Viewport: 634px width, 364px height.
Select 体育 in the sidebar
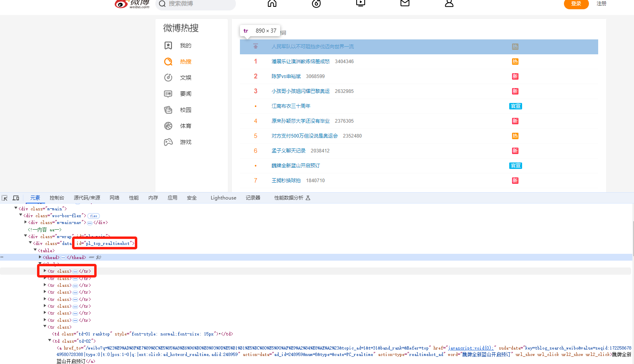point(186,126)
